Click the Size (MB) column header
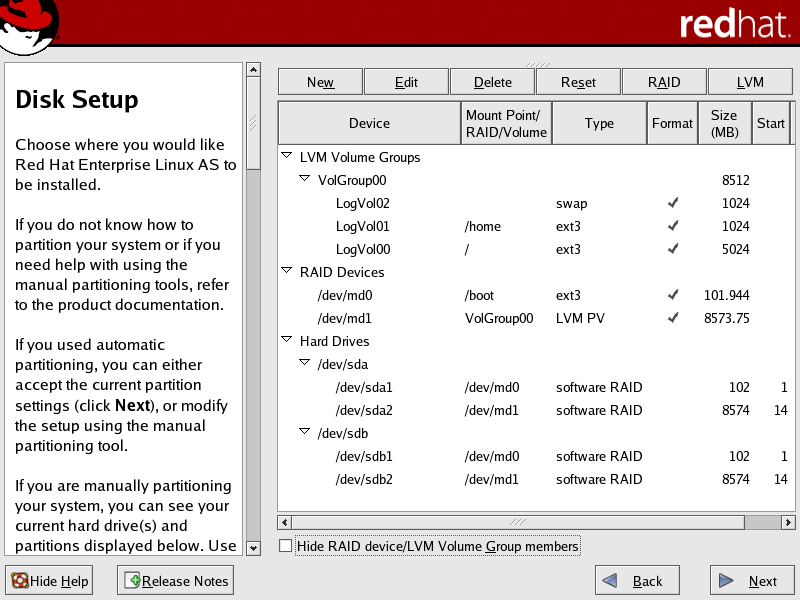 724,122
